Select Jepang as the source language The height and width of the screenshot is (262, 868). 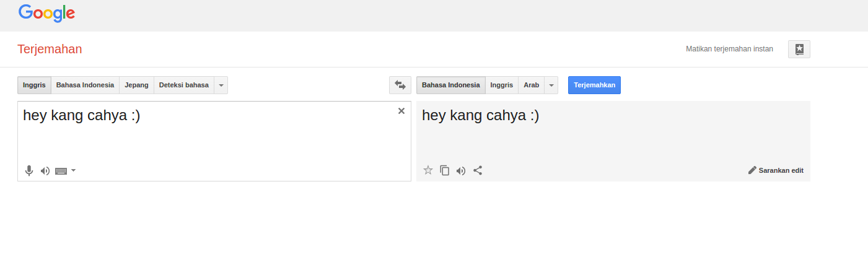click(x=136, y=85)
